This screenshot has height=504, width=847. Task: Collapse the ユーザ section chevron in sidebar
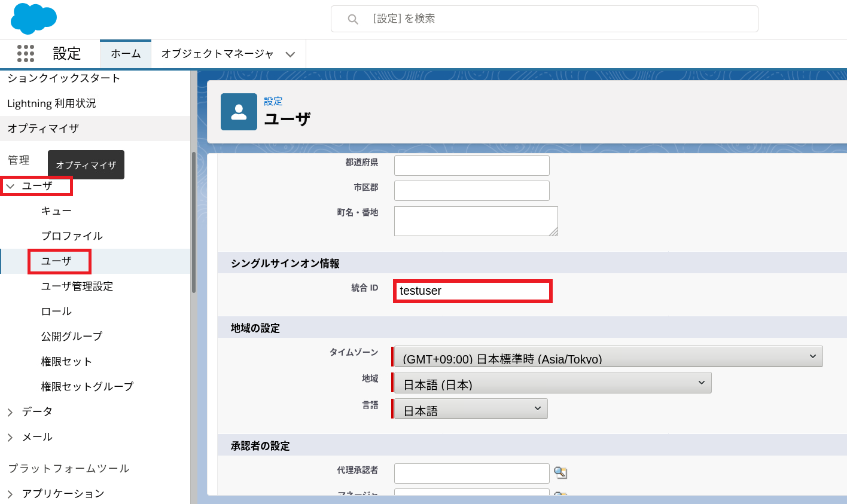coord(10,187)
